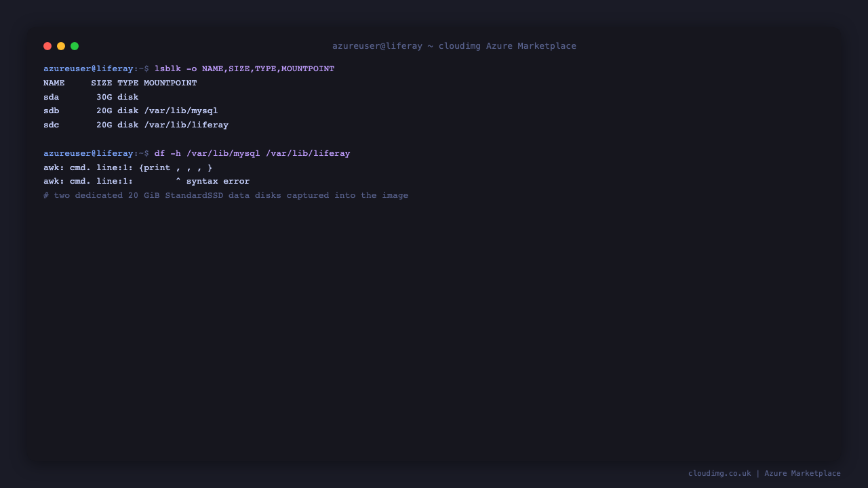The height and width of the screenshot is (488, 868).
Task: Click the awk 'syntax error' line
Action: (x=146, y=182)
